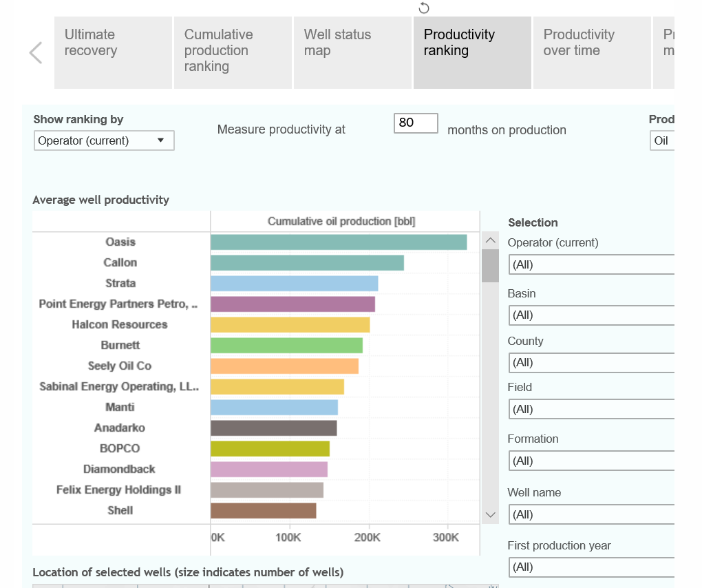Open the Show ranking by dropdown

(x=104, y=140)
